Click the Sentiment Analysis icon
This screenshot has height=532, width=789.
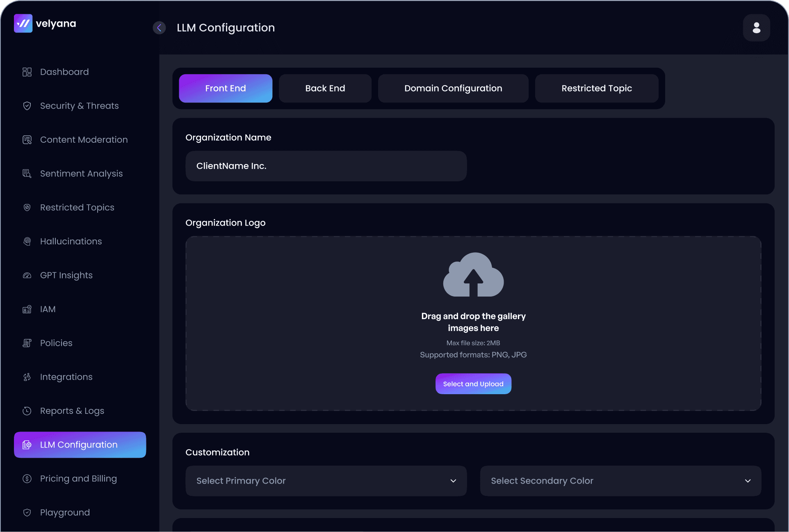pos(27,174)
